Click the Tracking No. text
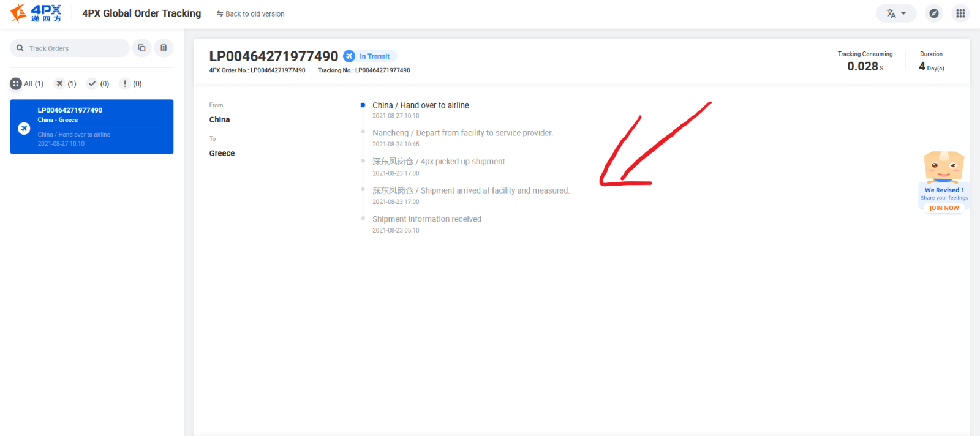The height and width of the screenshot is (436, 980). coord(364,70)
